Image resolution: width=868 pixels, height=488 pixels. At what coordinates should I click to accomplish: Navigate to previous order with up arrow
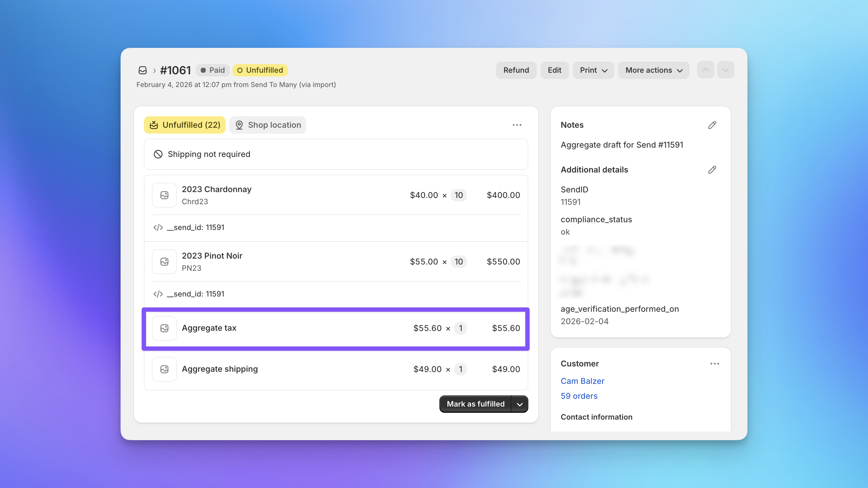tap(705, 70)
